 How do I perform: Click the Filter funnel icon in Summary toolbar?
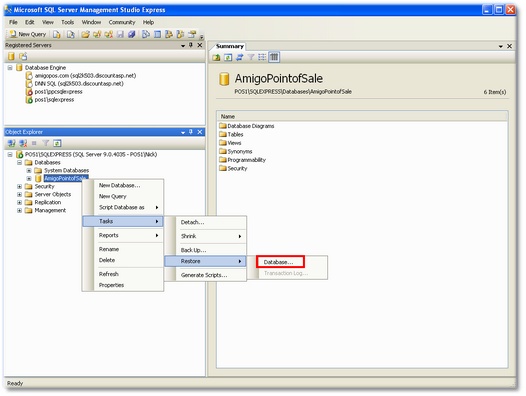(x=251, y=57)
